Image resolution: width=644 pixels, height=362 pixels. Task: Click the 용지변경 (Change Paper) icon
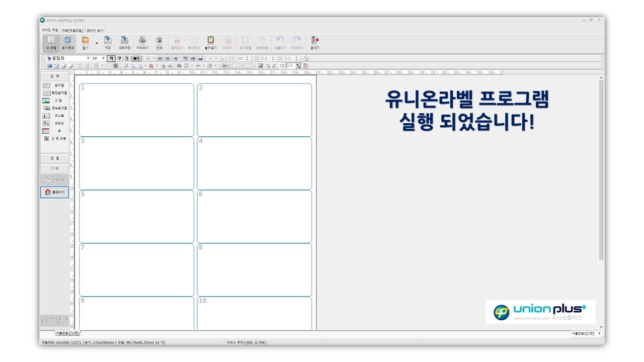click(67, 42)
